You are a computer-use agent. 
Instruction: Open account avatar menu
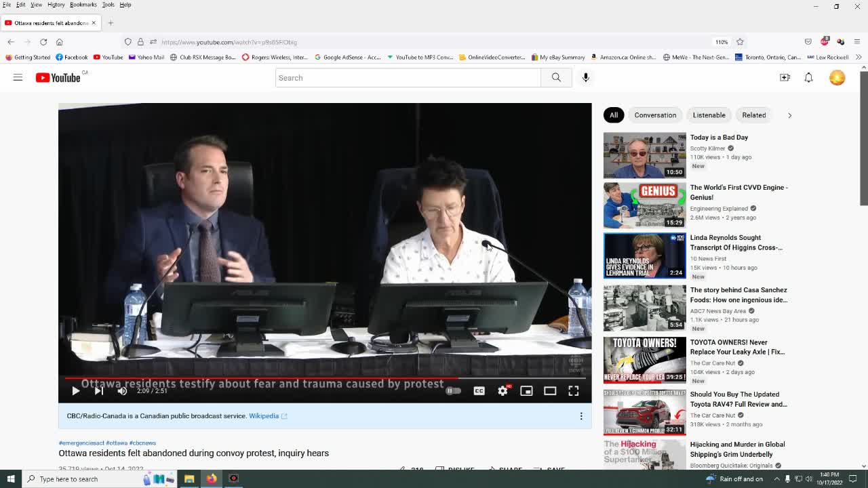pyautogui.click(x=837, y=78)
